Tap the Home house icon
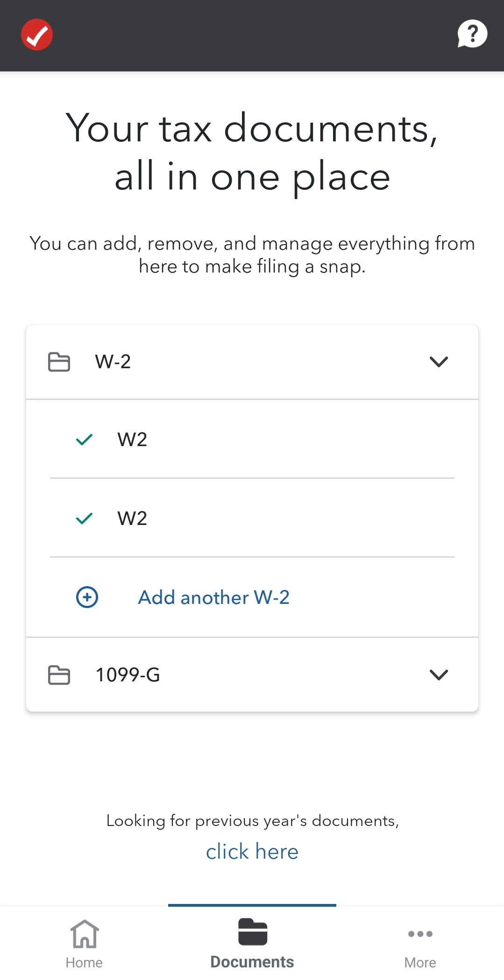 click(85, 934)
